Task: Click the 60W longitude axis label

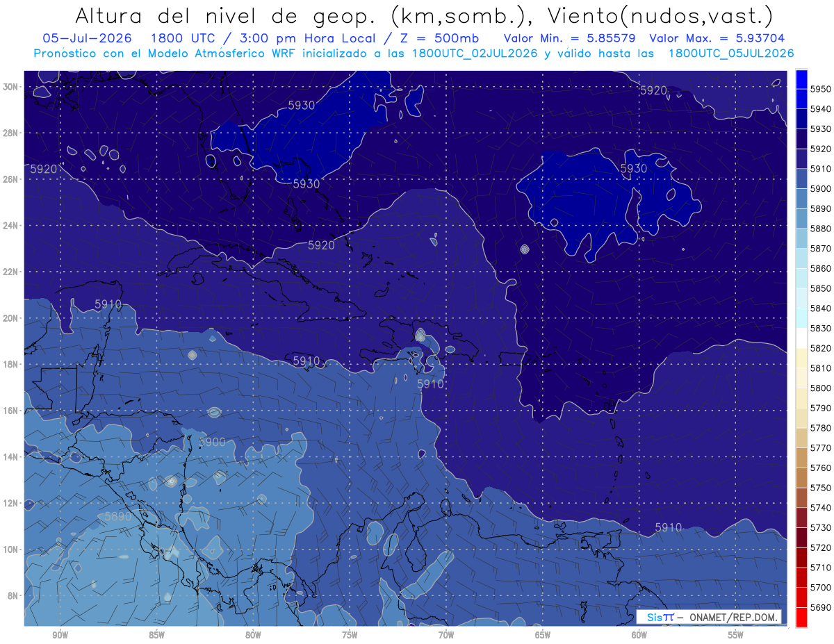Action: (639, 635)
